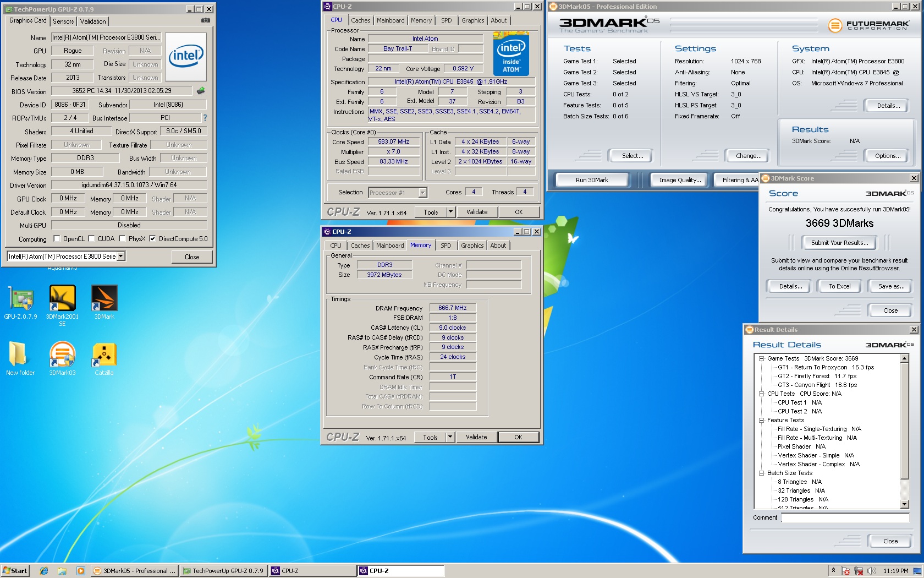Click the network tray icon

(x=858, y=571)
